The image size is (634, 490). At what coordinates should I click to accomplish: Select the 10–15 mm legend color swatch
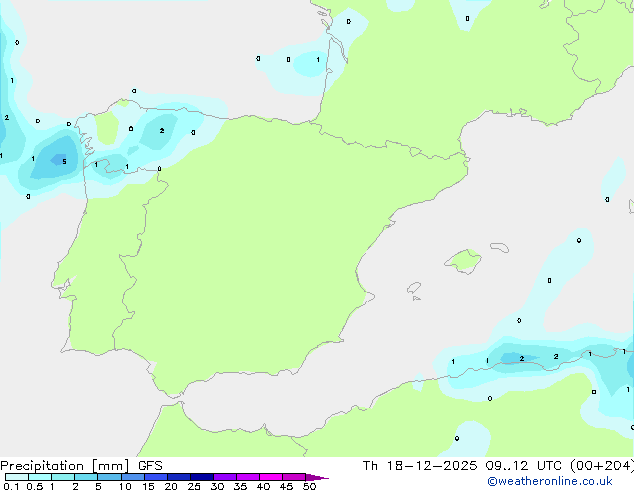pos(132,477)
